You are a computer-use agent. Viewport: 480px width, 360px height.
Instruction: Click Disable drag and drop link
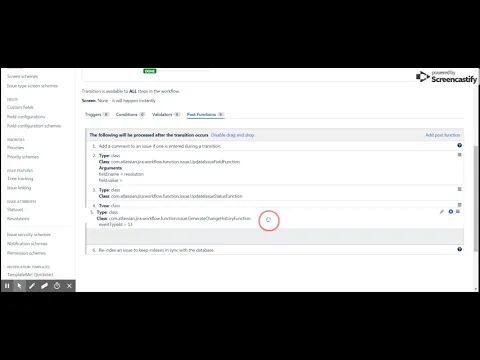233,135
